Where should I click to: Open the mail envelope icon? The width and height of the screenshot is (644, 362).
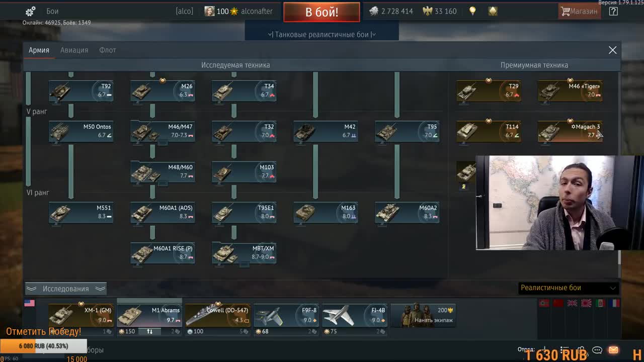(613, 350)
